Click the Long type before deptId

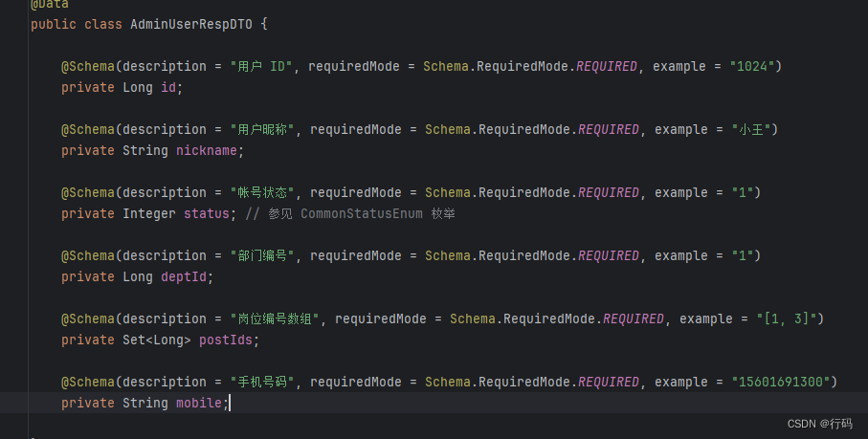tap(137, 276)
